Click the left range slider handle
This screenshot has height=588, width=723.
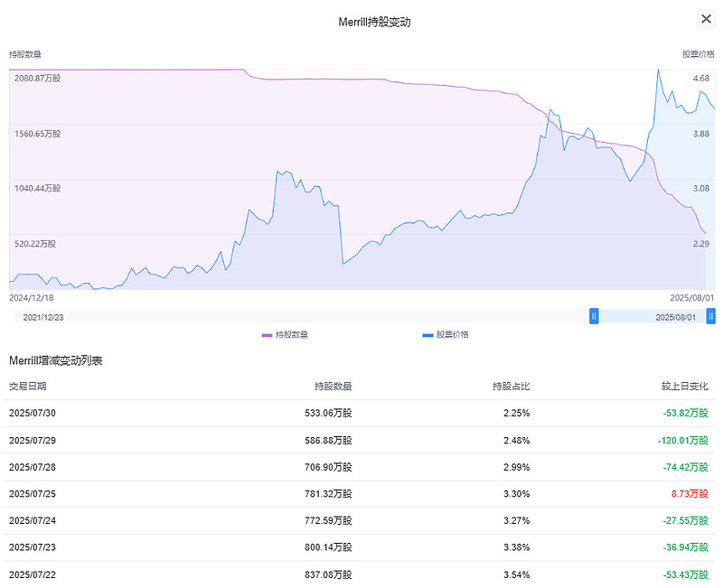point(594,316)
